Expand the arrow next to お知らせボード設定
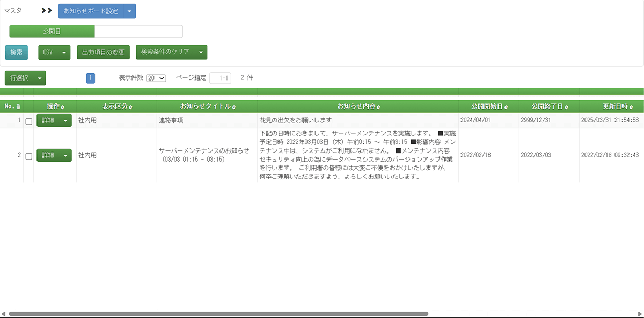 click(x=130, y=11)
